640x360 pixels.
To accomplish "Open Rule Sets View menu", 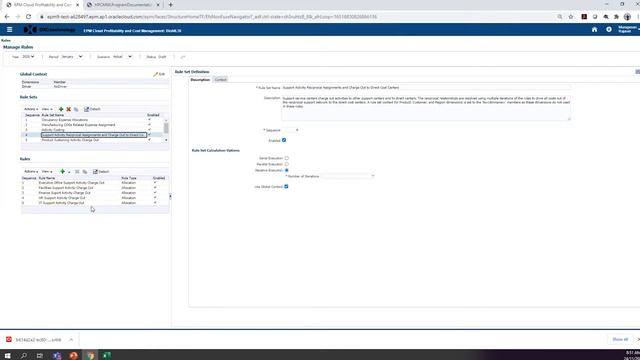I will (47, 109).
